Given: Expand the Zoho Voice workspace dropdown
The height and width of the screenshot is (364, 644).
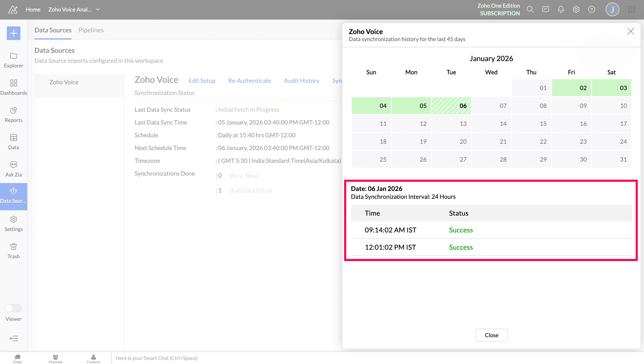Looking at the screenshot, I should pyautogui.click(x=98, y=10).
